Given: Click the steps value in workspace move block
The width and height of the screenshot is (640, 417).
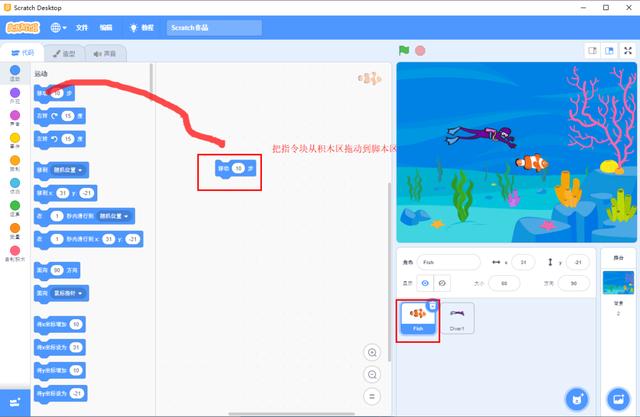Looking at the screenshot, I should [238, 168].
